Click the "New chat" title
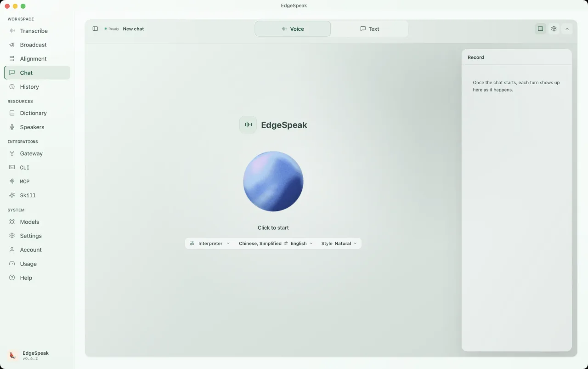The image size is (588, 369). [x=133, y=29]
